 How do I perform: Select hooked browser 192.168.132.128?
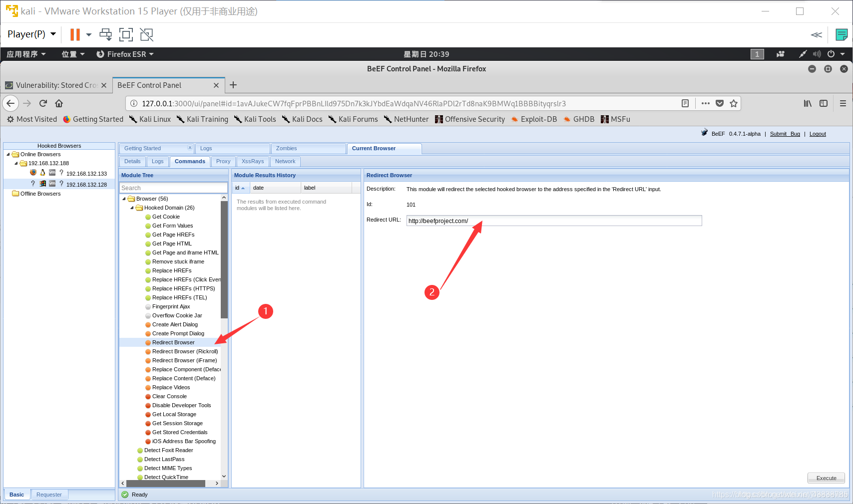tap(86, 185)
